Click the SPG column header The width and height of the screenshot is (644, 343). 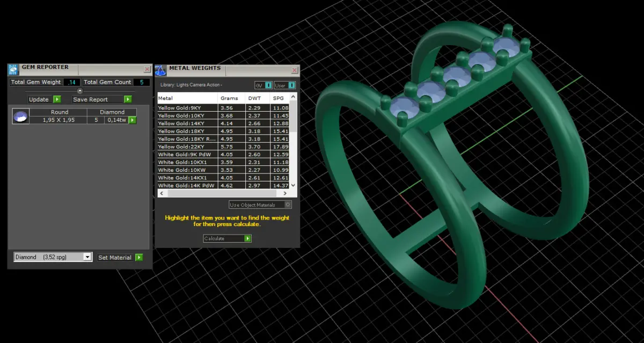pos(280,98)
